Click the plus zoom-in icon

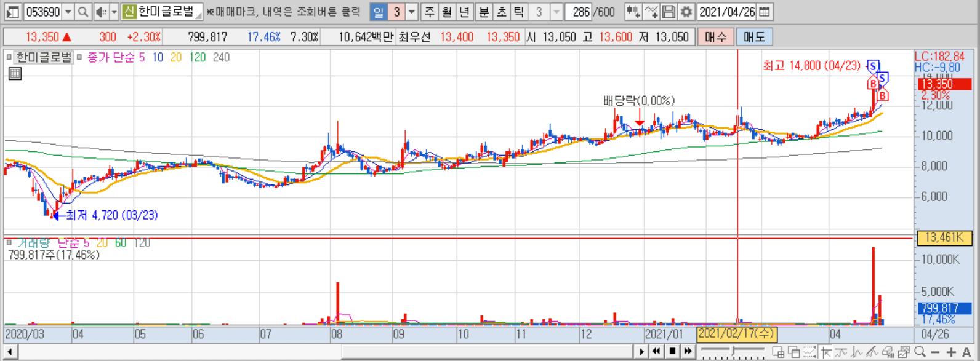951,352
